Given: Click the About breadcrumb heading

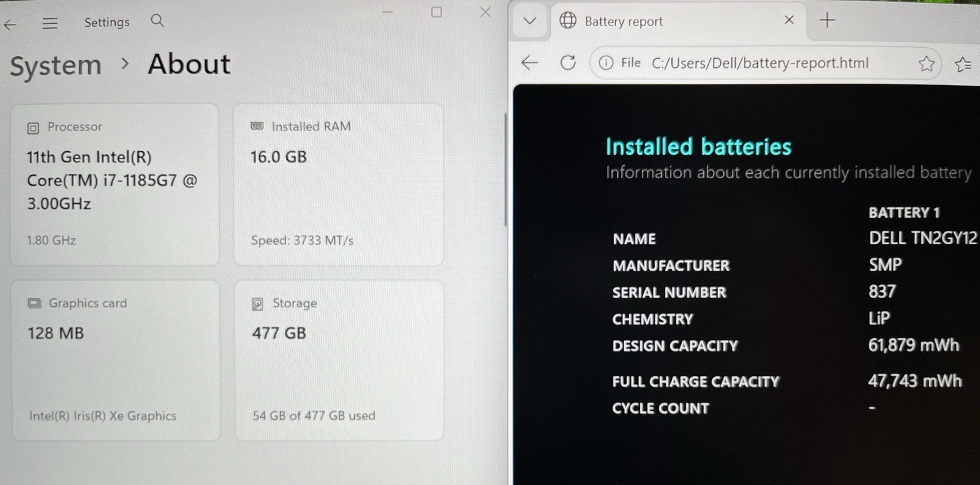Looking at the screenshot, I should tap(189, 64).
